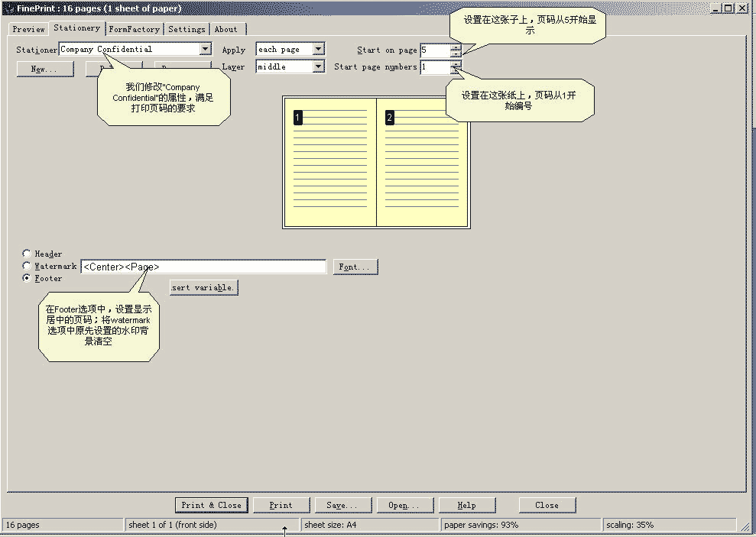Expand the Apply 'each page' dropdown

(319, 49)
